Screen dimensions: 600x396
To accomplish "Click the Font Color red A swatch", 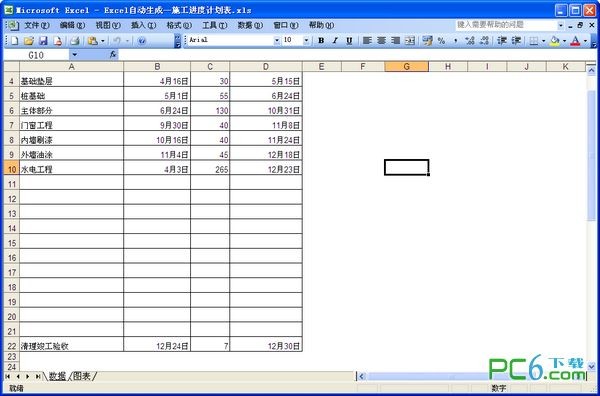I will tap(575, 41).
